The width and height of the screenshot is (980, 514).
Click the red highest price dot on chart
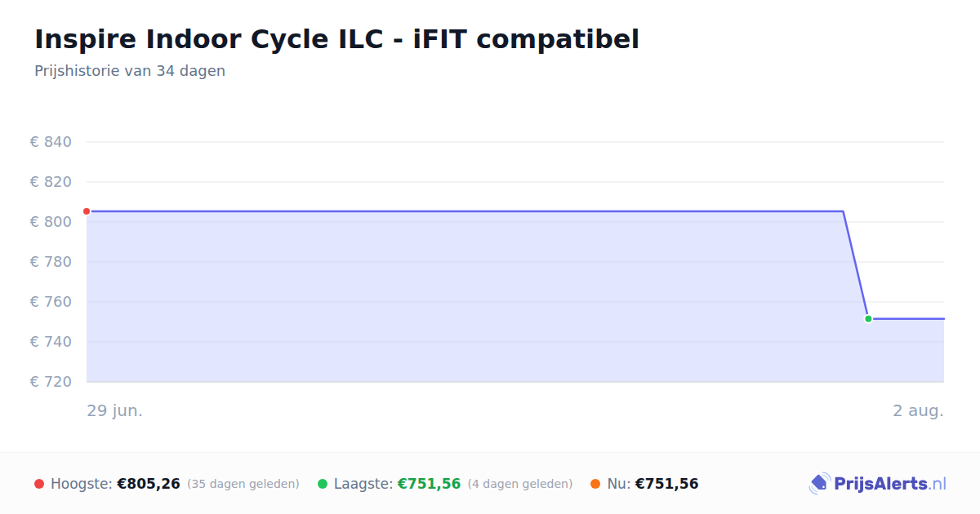87,211
